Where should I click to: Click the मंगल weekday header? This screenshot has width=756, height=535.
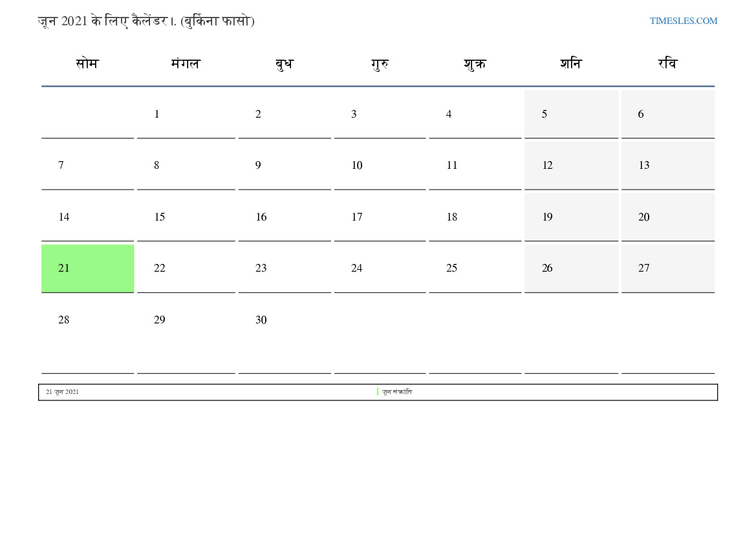click(x=186, y=63)
